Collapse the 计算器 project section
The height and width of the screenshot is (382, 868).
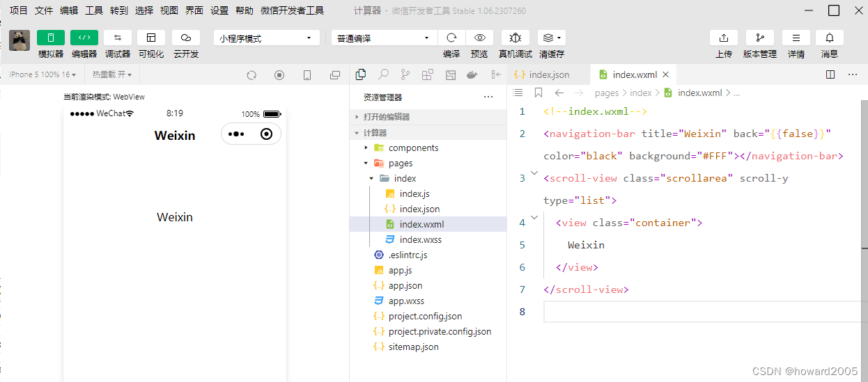[428, 132]
